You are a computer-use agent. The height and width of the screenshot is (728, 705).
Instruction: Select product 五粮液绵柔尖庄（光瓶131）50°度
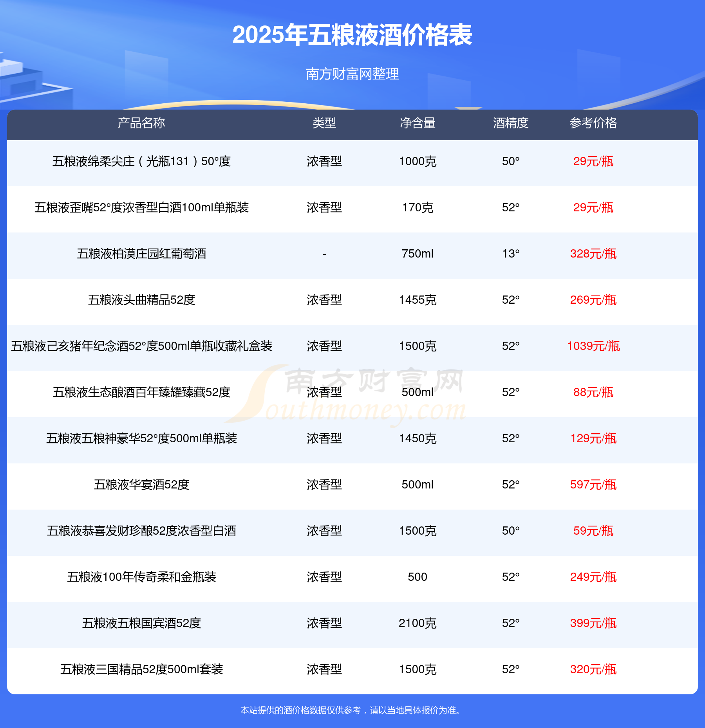[141, 161]
